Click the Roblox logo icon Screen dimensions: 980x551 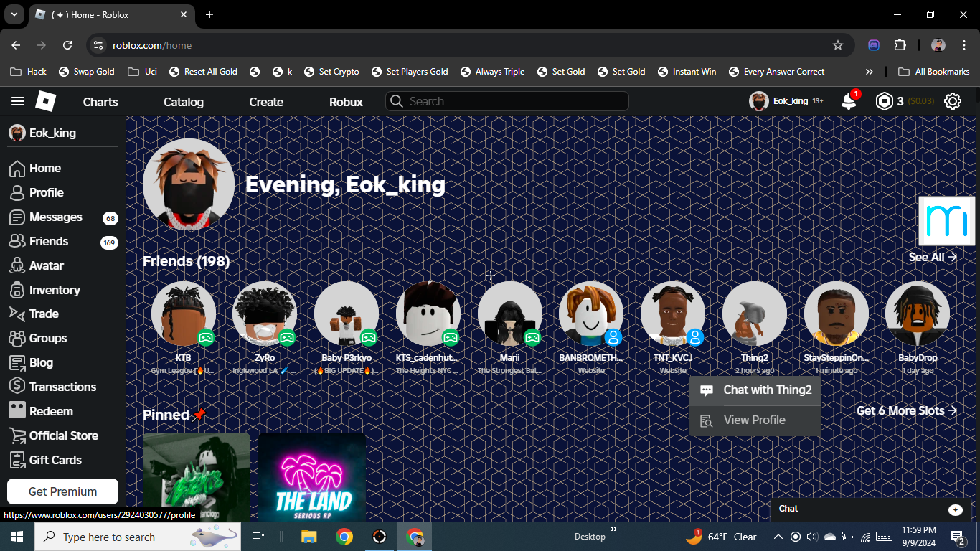pyautogui.click(x=46, y=101)
